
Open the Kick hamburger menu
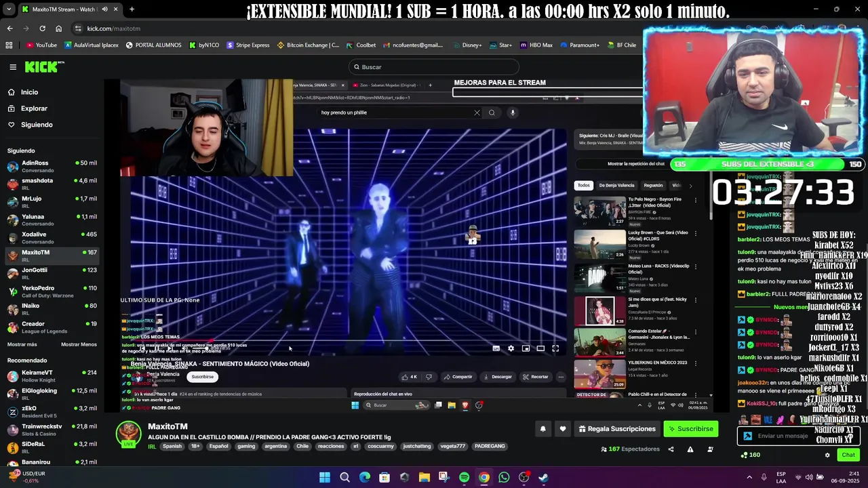point(13,67)
